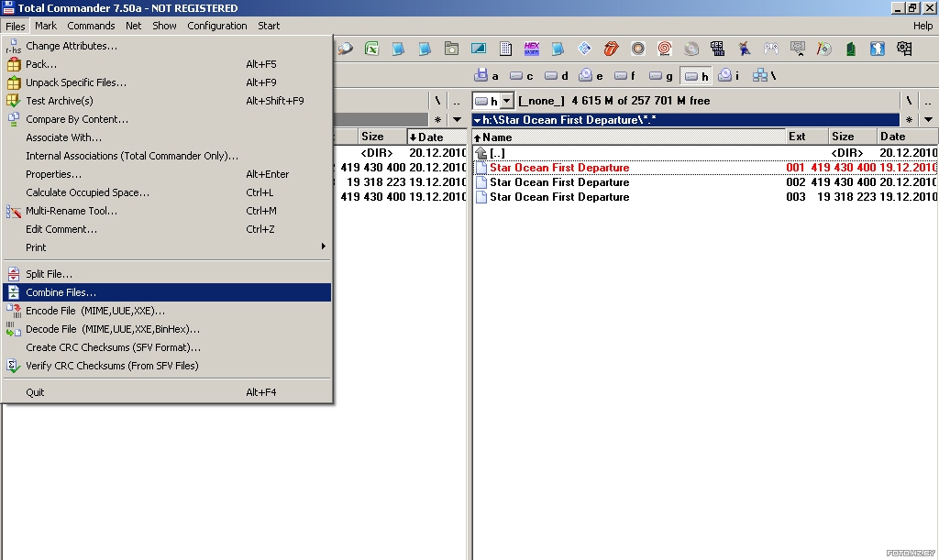Choose Verify CRC Checksums entry
Viewport: 939px width, 560px height.
pyautogui.click(x=167, y=366)
